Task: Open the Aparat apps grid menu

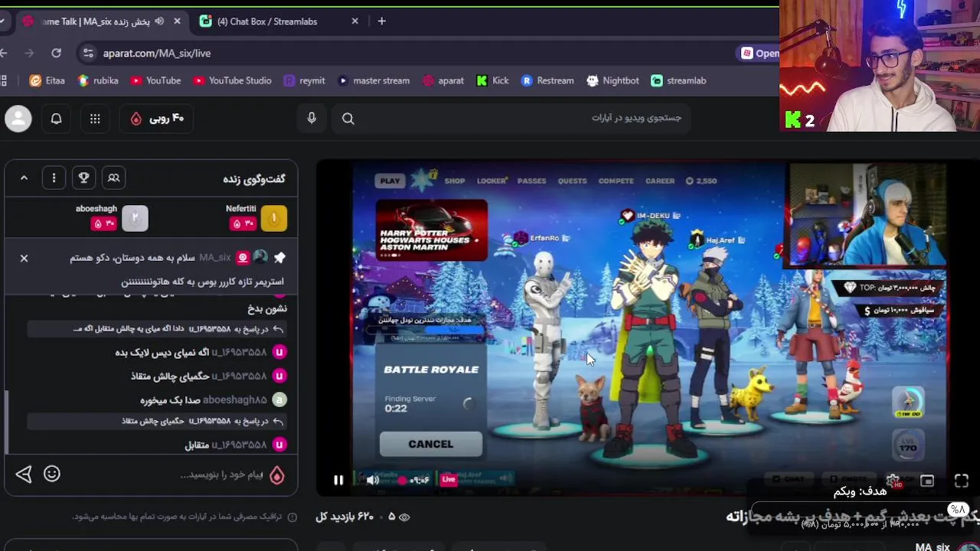Action: [x=95, y=119]
